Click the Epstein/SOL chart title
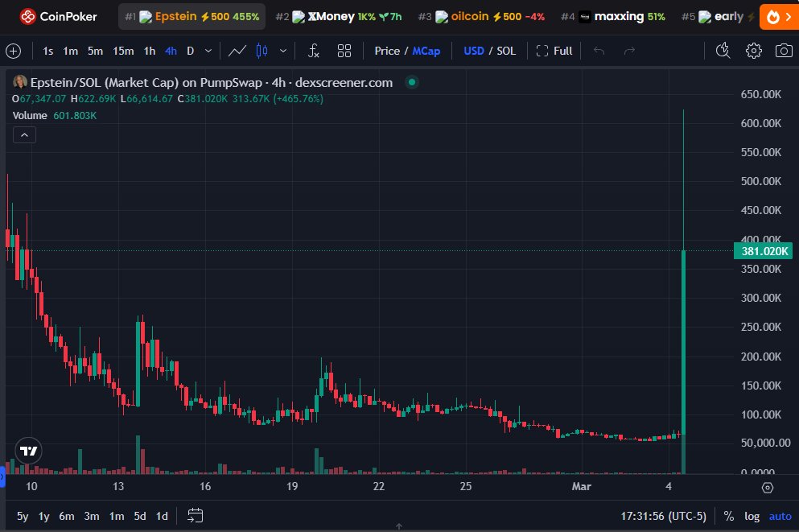Screen dimensions: 799x532 tap(212, 83)
